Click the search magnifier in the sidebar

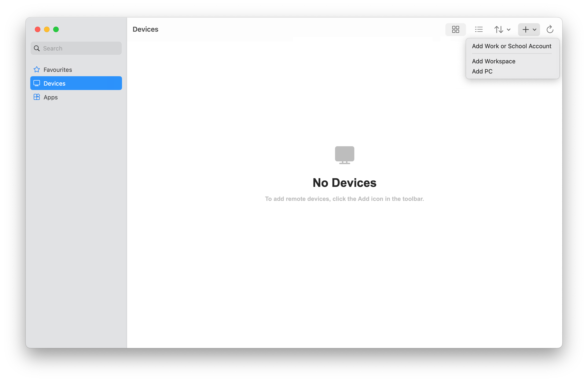[36, 48]
